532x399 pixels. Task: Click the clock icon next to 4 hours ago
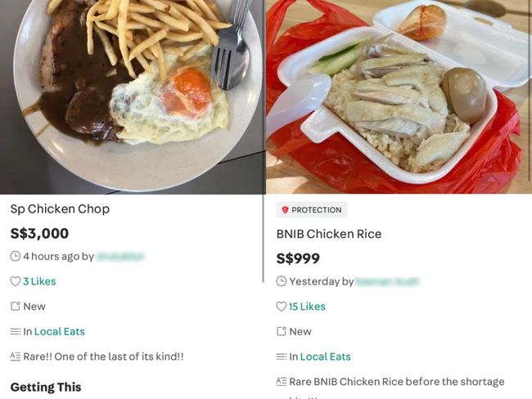[16, 256]
